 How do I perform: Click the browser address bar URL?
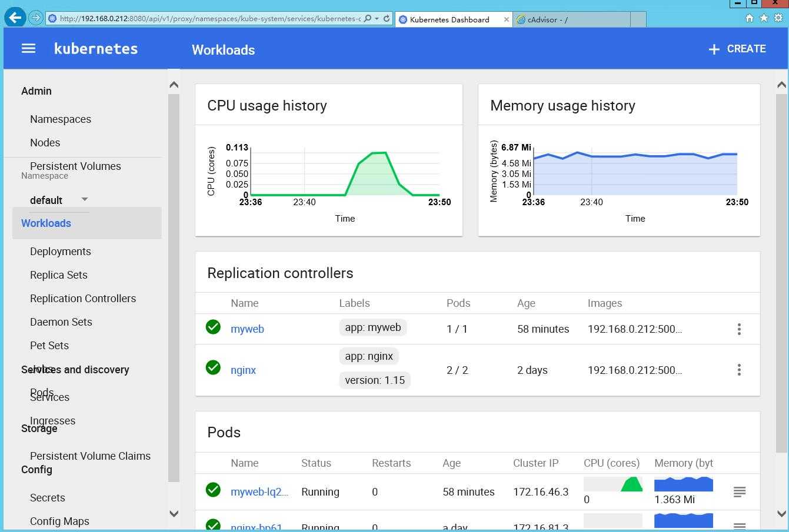click(x=210, y=18)
